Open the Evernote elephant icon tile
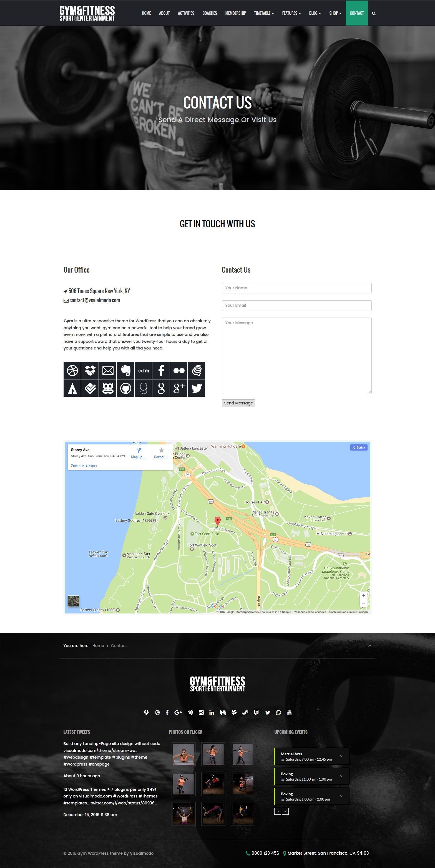435x868 pixels. (125, 370)
